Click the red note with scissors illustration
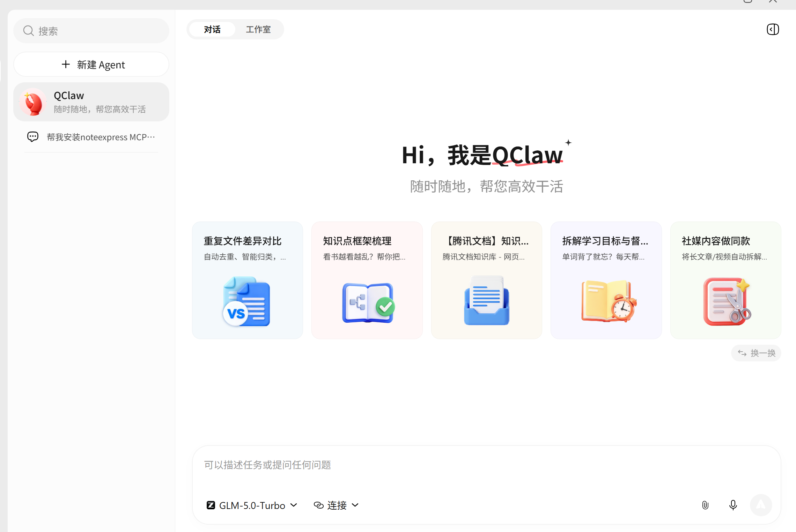This screenshot has width=796, height=532. [x=727, y=302]
